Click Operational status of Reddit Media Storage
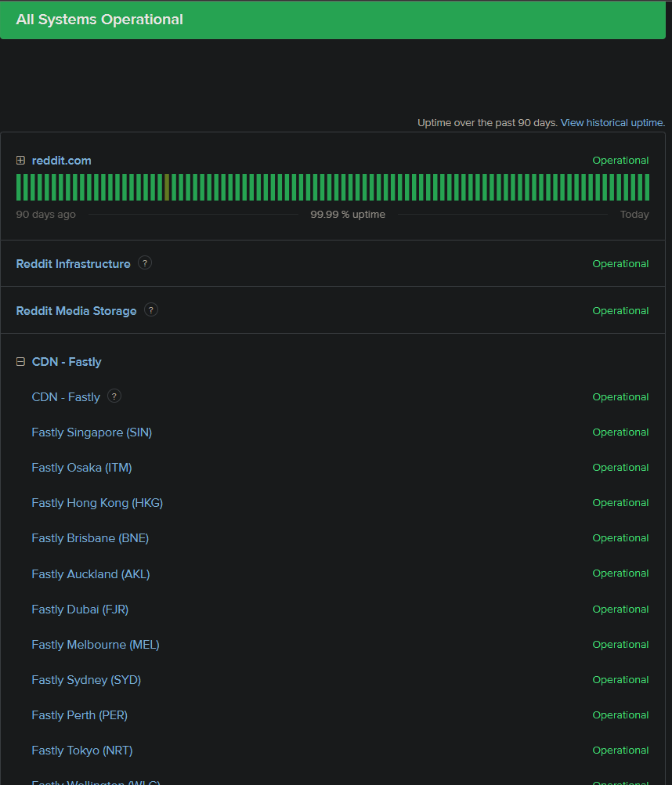Screen dimensions: 672x785 pos(620,310)
